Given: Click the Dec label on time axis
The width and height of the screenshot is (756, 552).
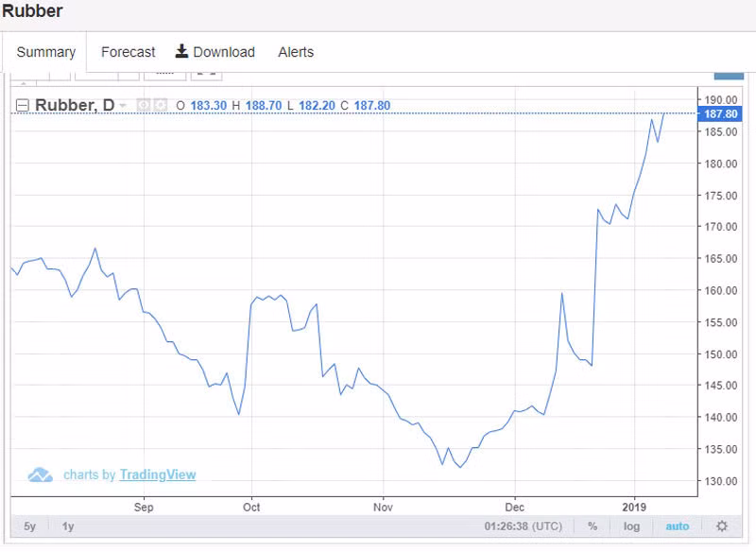Looking at the screenshot, I should 515,507.
